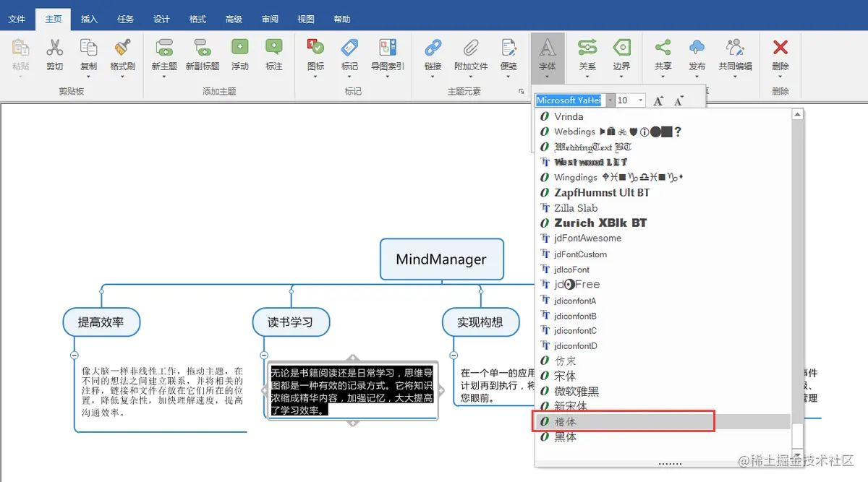Click the Microsoft YaHei font name field
The image size is (868, 482).
(570, 100)
